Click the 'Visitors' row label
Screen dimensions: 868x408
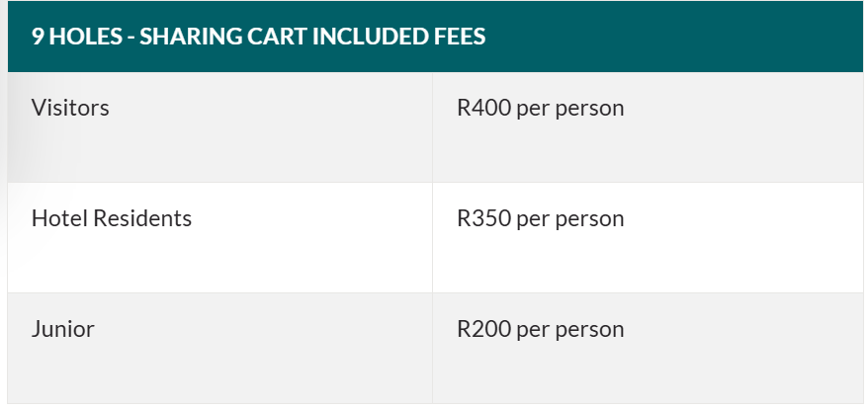tap(70, 108)
